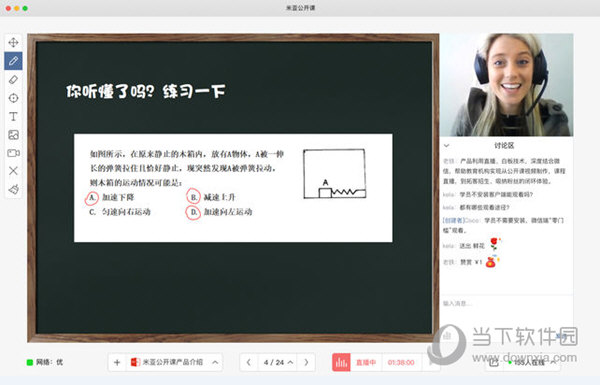
Task: Click the 讨论区 panel title
Action: (504, 145)
